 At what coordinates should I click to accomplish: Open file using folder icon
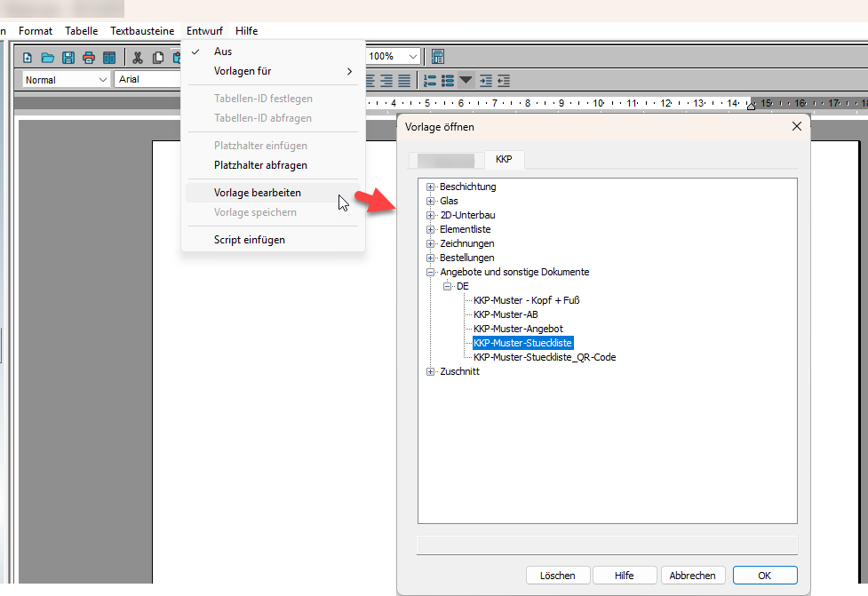click(x=48, y=58)
